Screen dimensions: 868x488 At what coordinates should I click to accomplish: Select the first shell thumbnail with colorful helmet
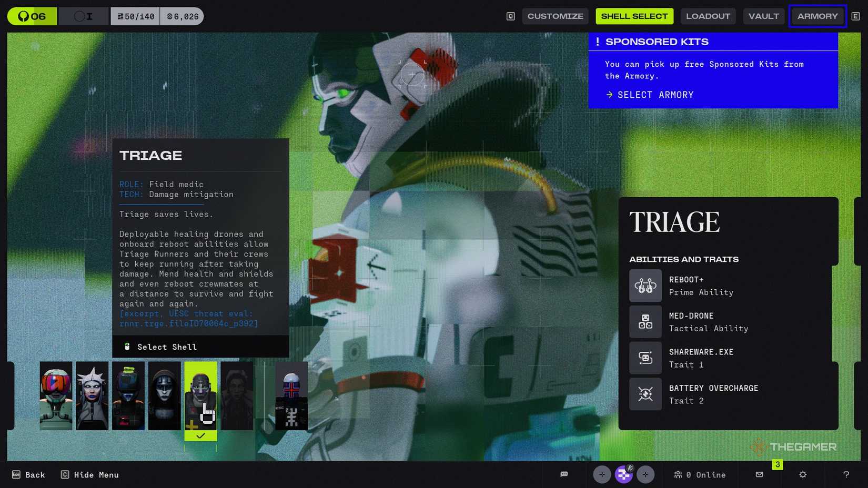[56, 395]
